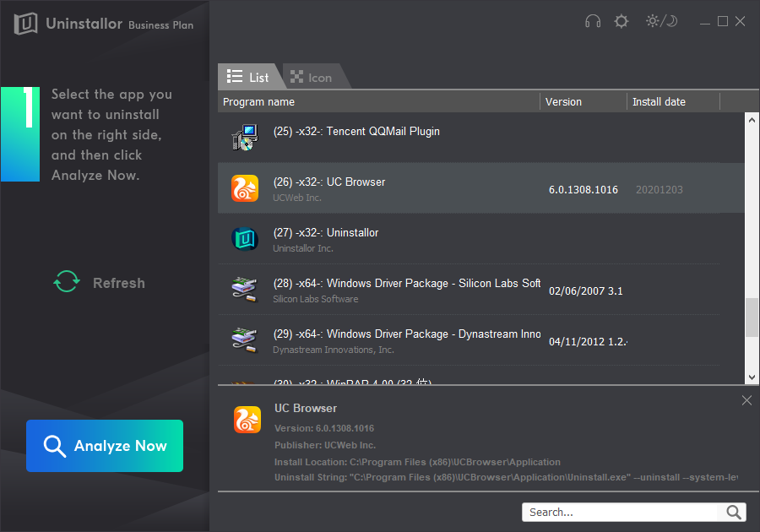Screen dimensions: 760x532
Task: Sort by the Version column header
Action: [x=584, y=101]
